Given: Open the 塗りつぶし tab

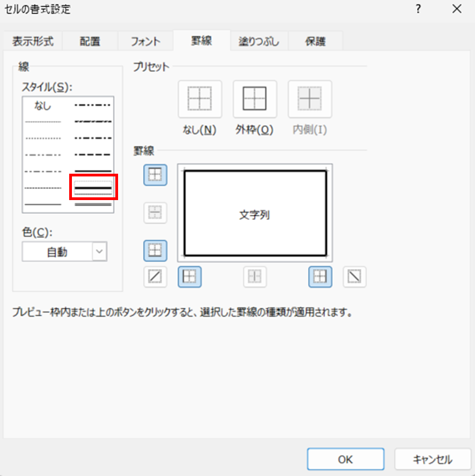Looking at the screenshot, I should click(258, 41).
